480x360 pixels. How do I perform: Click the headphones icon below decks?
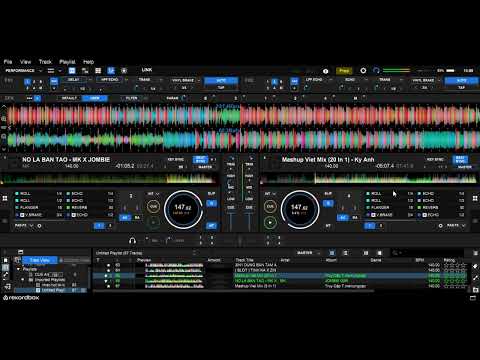pyautogui.click(x=132, y=240)
